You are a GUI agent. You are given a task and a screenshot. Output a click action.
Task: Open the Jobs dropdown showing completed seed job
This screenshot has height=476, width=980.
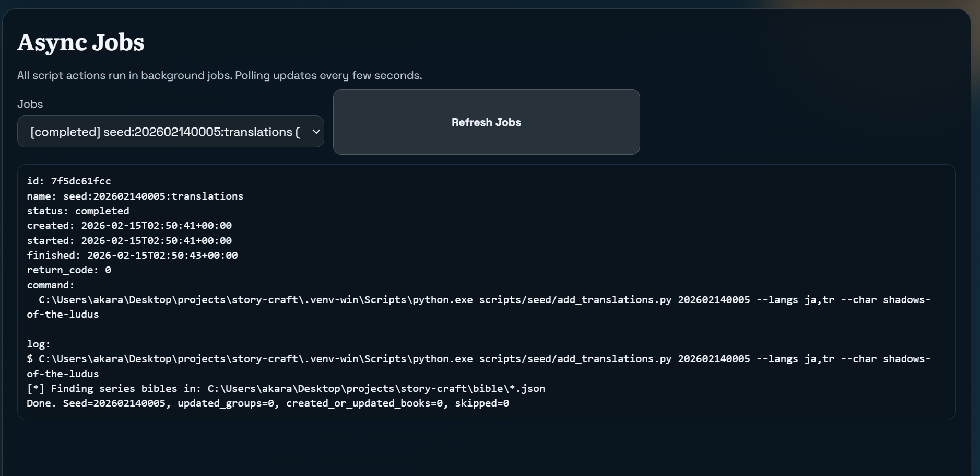(x=170, y=132)
